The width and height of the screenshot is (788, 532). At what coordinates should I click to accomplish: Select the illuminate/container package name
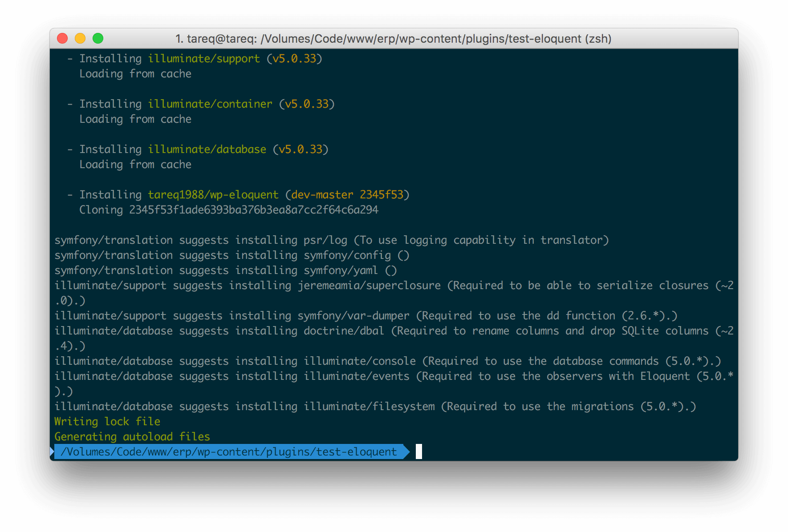[x=210, y=104]
